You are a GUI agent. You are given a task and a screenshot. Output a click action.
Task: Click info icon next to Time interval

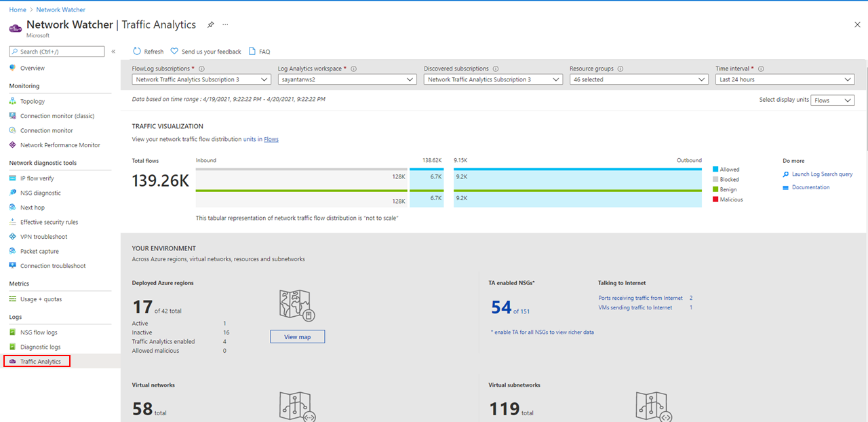[761, 69]
